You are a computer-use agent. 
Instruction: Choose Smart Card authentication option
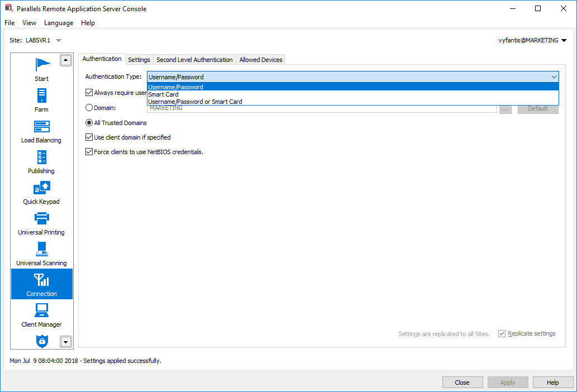pos(353,94)
